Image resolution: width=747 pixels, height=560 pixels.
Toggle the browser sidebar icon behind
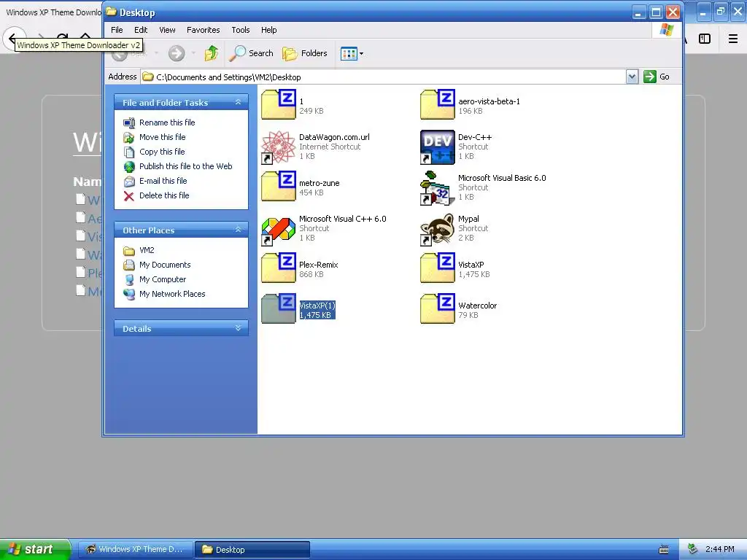[705, 39]
